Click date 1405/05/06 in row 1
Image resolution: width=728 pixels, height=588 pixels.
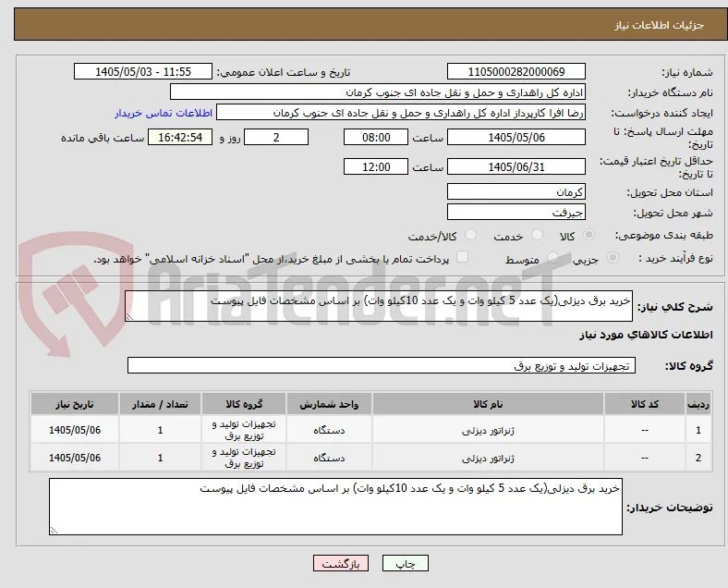pyautogui.click(x=75, y=430)
